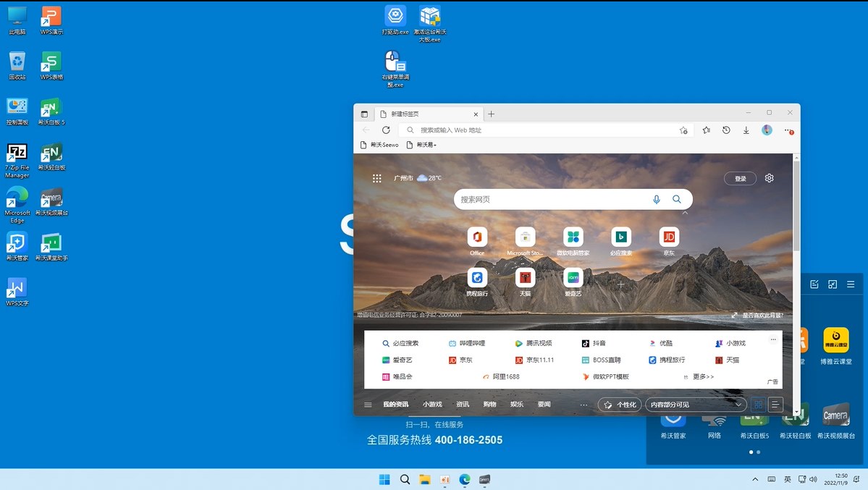Select the 小游戏 feed tab
Viewport: 868px width, 490px height.
[x=432, y=405]
